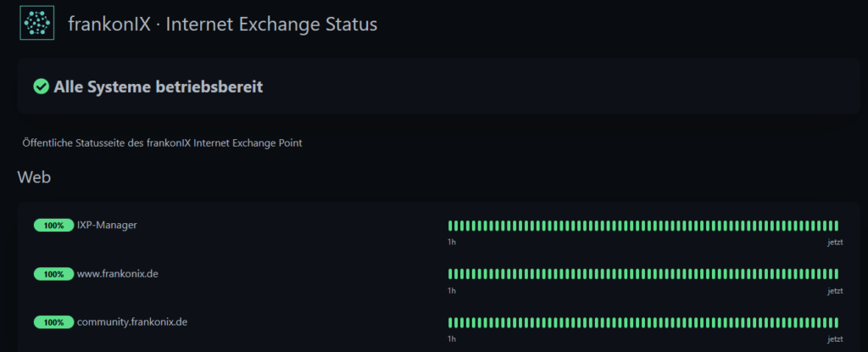Image resolution: width=868 pixels, height=352 pixels.
Task: Click the latest heartbeat beat of IXP-Manager
Action: click(836, 226)
